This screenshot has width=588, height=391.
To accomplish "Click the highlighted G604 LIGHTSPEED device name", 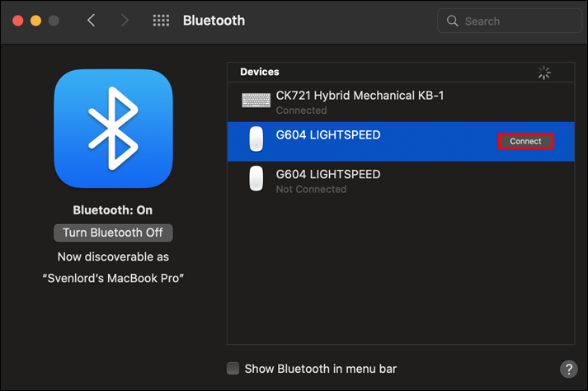I will click(328, 135).
